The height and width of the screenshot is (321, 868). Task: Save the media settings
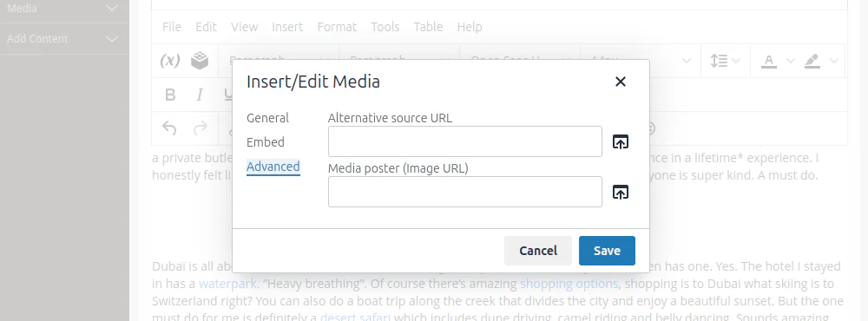pyautogui.click(x=607, y=251)
